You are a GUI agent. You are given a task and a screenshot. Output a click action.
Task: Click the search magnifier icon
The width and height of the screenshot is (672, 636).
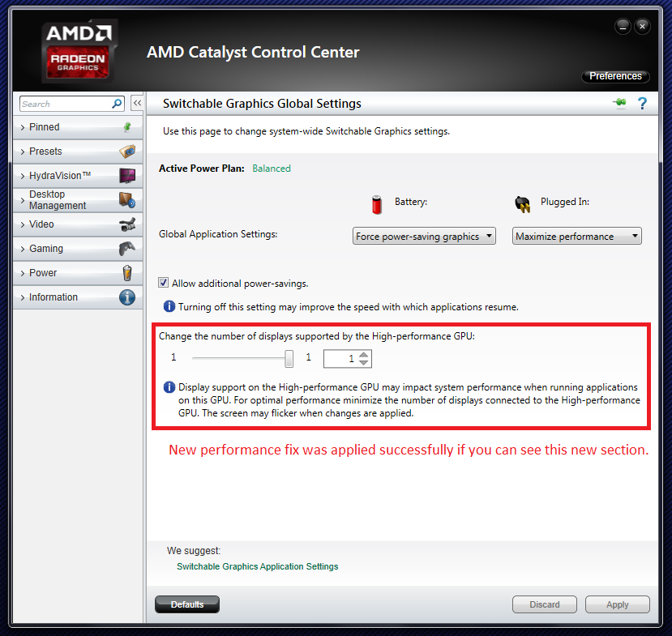click(x=117, y=104)
